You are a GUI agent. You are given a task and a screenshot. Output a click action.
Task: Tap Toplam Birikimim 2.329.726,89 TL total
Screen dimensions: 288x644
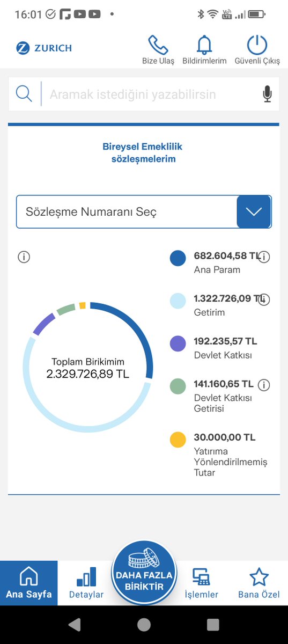point(88,368)
